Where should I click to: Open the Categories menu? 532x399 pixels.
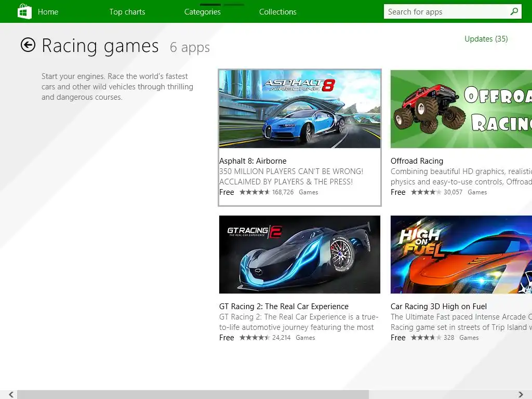click(x=202, y=12)
